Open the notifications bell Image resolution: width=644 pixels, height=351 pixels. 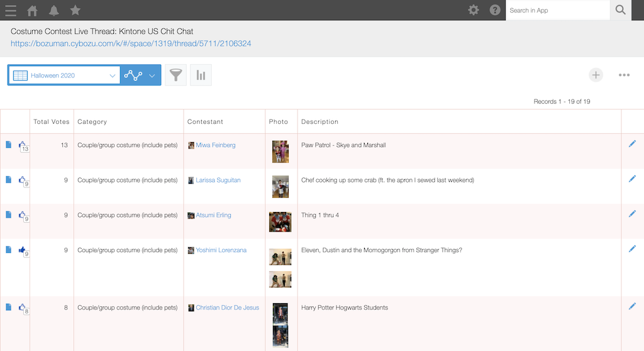[x=53, y=10]
